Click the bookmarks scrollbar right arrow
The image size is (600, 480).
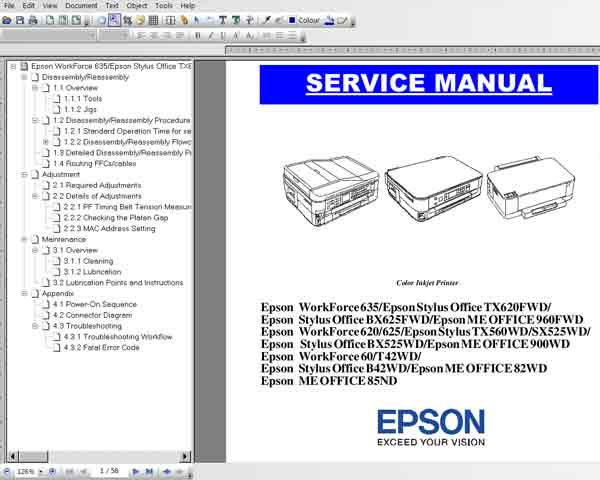[x=185, y=456]
